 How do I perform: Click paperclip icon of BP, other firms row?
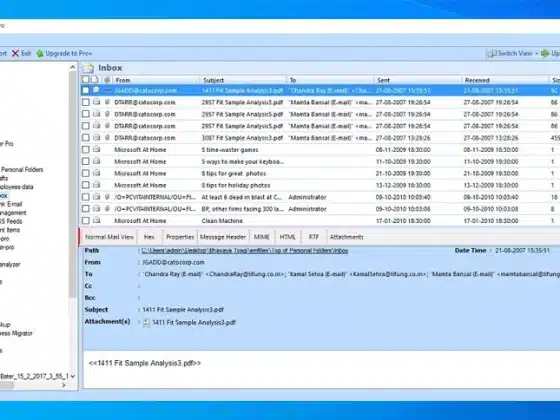click(x=107, y=209)
